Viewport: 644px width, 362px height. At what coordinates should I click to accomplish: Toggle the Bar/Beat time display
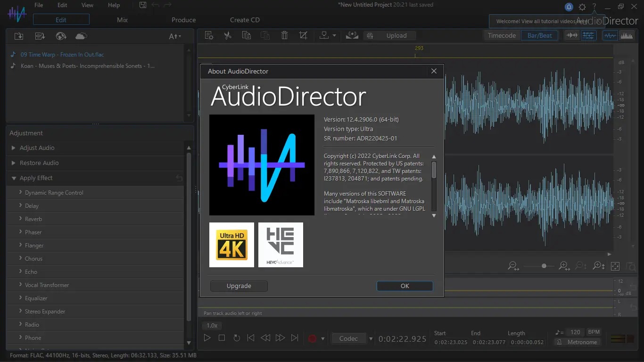tap(539, 35)
